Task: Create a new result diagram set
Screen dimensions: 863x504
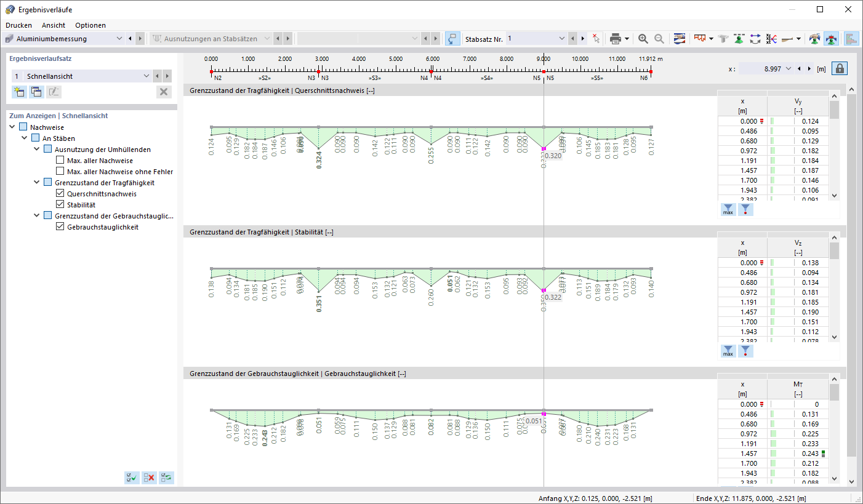Action: 19,92
